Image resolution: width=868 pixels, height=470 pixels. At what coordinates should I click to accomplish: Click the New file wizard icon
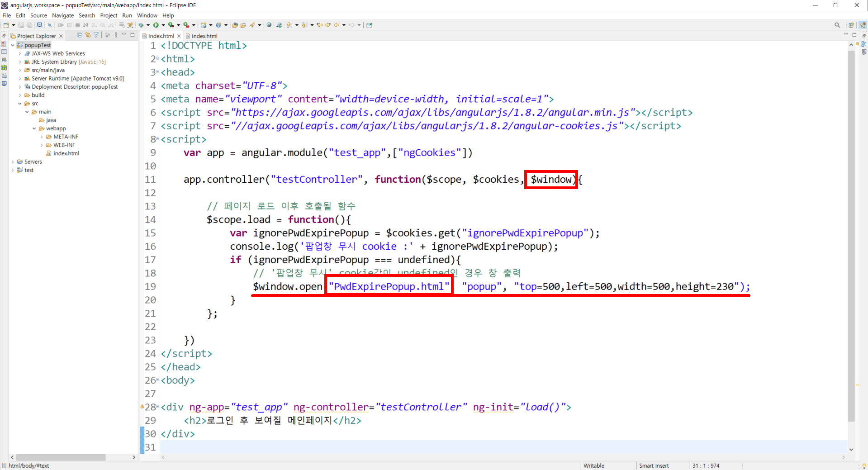coord(6,25)
